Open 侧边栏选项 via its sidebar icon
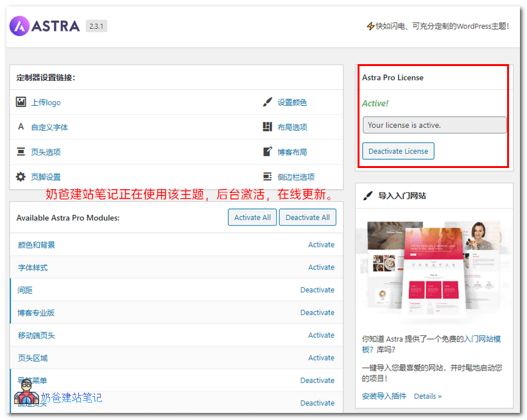The width and height of the screenshot is (527, 420). click(268, 176)
